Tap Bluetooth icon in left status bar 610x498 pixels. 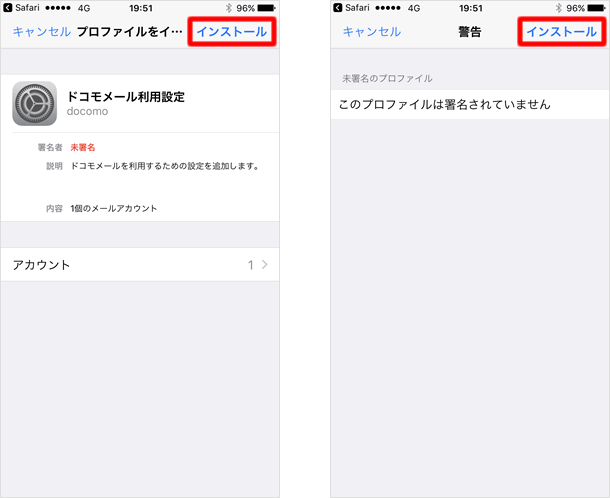pos(229,8)
